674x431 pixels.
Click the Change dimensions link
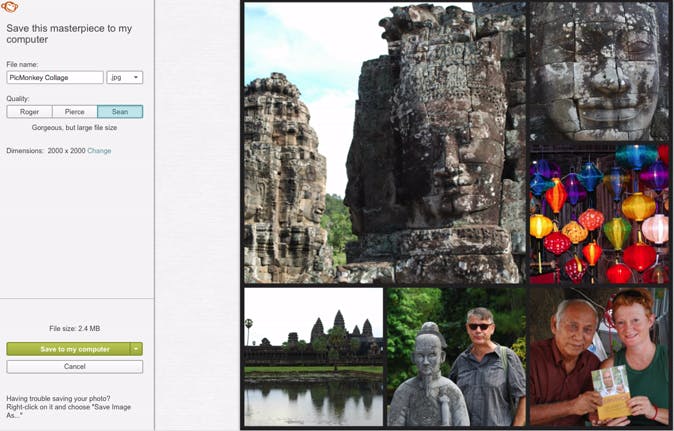99,151
